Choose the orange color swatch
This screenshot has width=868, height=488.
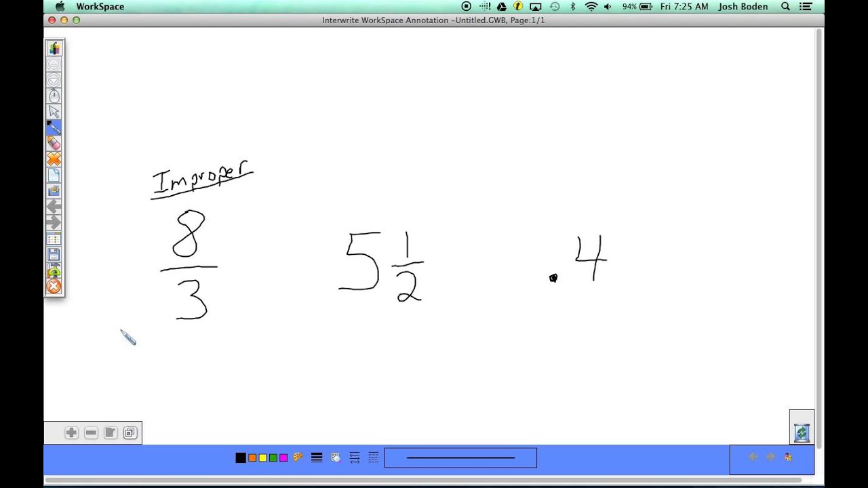[x=252, y=458]
